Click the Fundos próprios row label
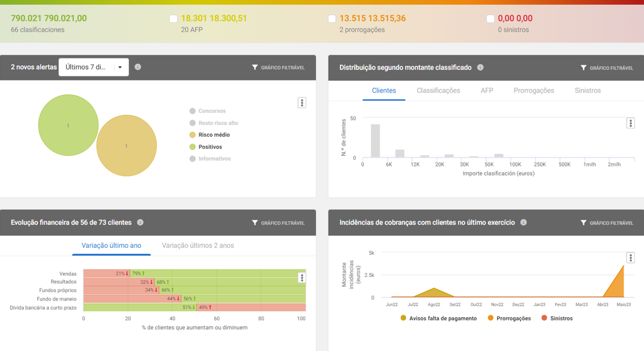 point(58,290)
